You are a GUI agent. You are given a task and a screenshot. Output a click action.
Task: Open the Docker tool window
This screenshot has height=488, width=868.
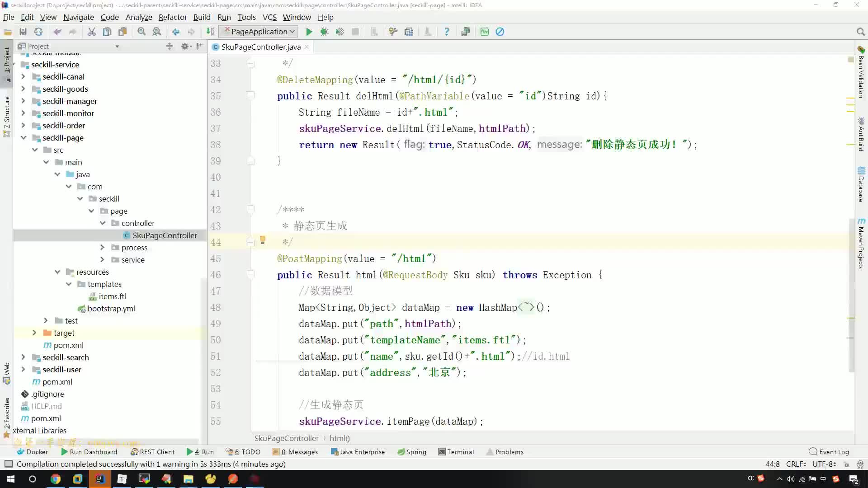[32, 452]
